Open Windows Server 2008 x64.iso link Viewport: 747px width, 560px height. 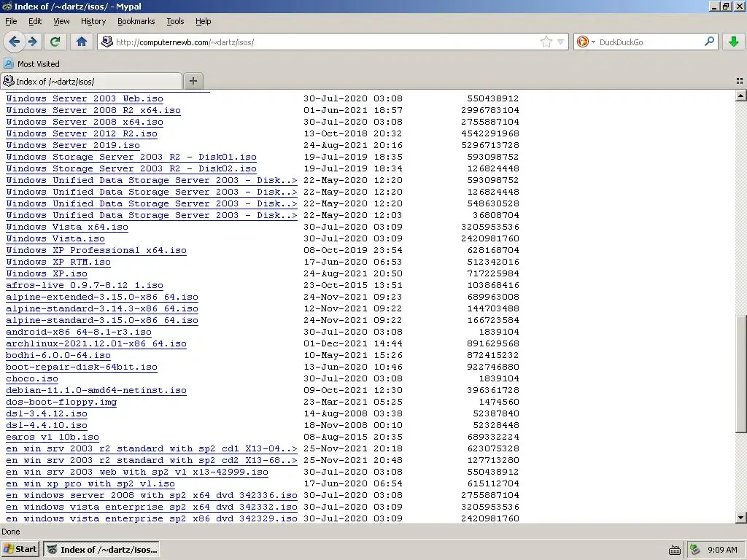[85, 122]
